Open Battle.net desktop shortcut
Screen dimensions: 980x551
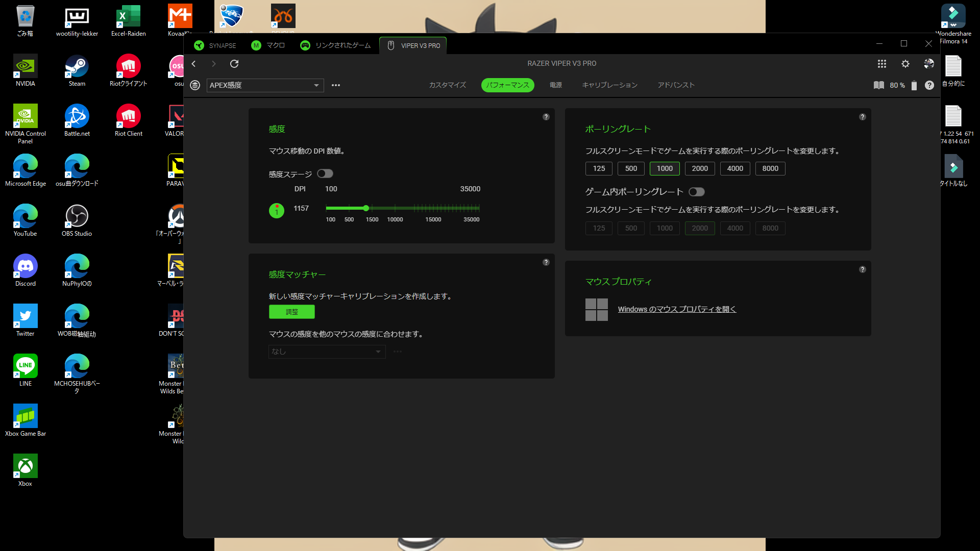pos(77,121)
